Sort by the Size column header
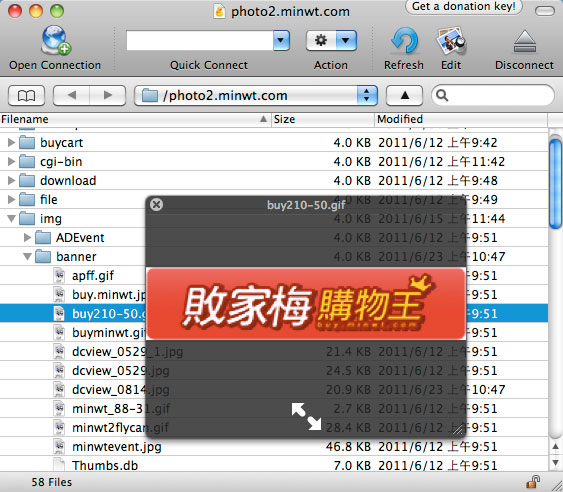Viewport: 563px width, 492px height. [x=322, y=119]
